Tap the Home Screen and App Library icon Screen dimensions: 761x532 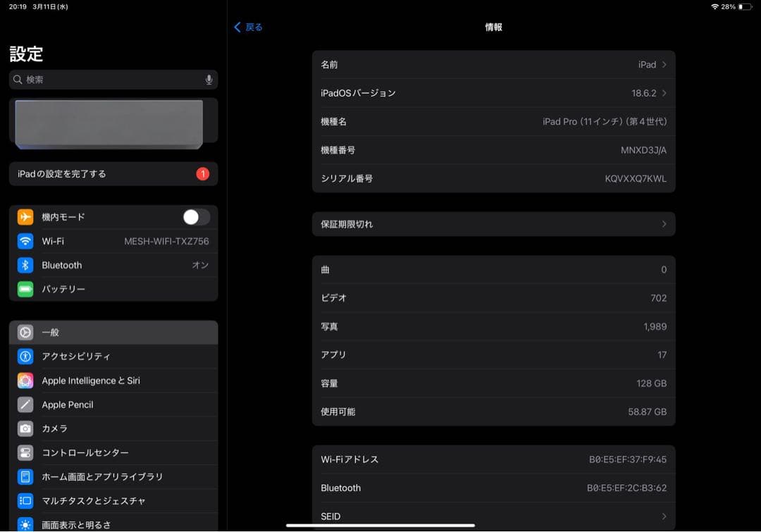pos(25,476)
